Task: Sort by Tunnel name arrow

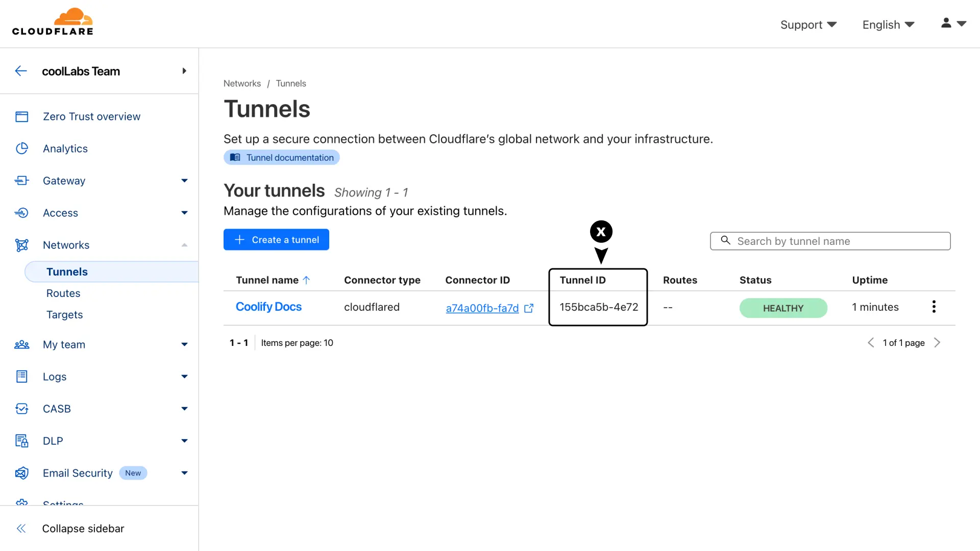Action: [x=306, y=280]
